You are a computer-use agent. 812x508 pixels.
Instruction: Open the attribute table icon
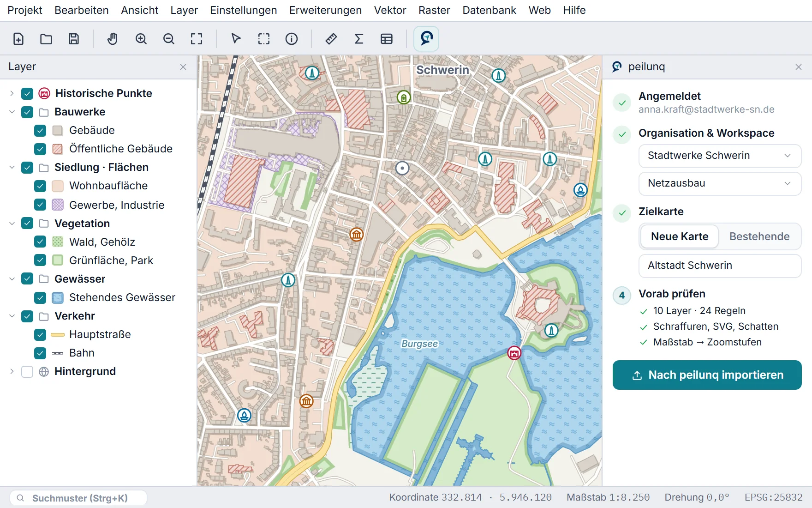387,39
